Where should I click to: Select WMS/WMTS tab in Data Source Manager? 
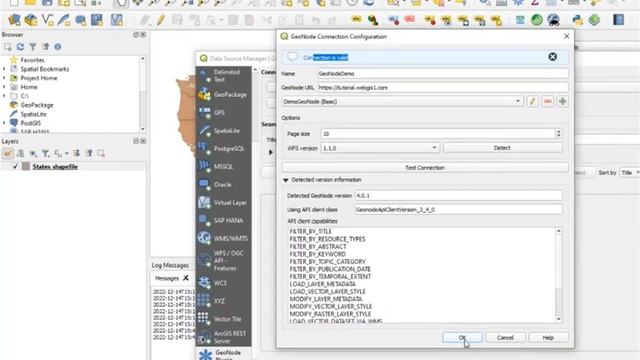pos(224,238)
